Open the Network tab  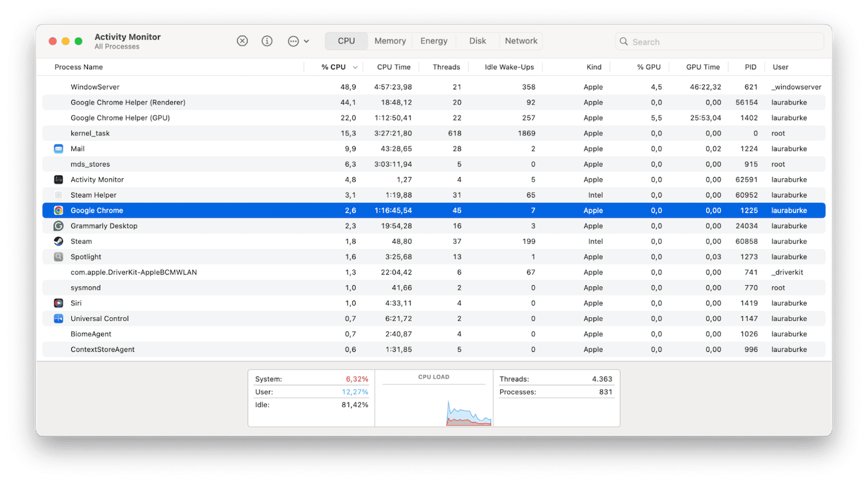click(521, 41)
